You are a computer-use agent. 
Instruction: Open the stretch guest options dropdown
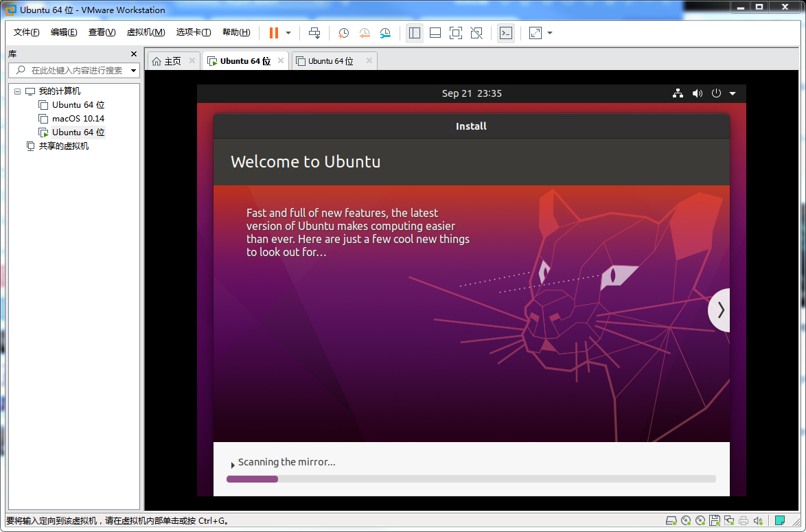[x=550, y=33]
